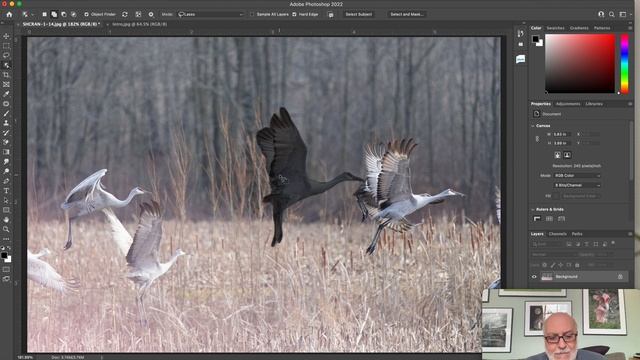Toggle the grid icon under Rulers & Grids

(x=549, y=219)
